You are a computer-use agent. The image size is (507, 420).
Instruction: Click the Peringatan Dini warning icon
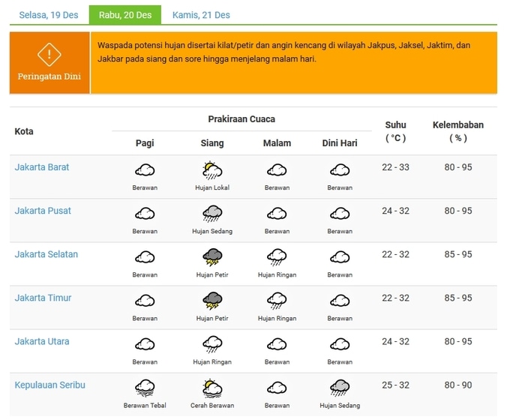coord(49,54)
